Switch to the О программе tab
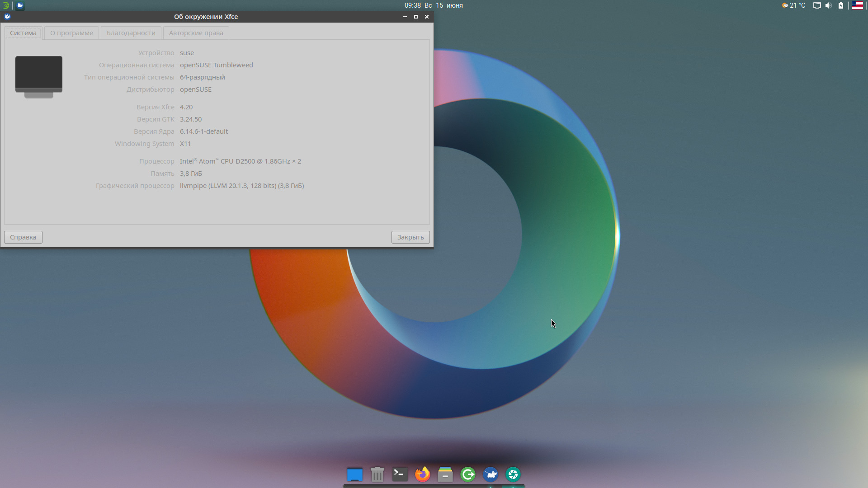This screenshot has height=488, width=868. [71, 33]
